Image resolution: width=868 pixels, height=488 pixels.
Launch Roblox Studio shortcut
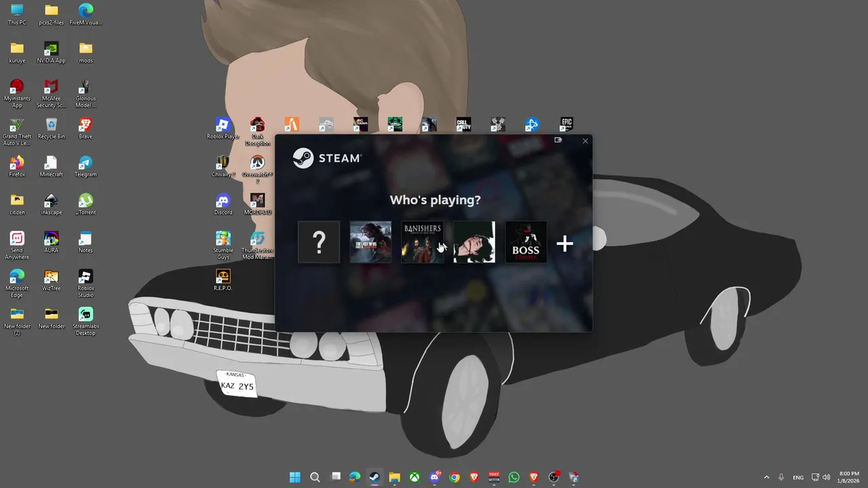coord(85,283)
